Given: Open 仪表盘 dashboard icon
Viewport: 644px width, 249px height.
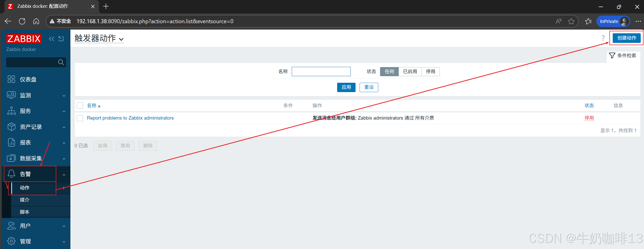Looking at the screenshot, I should coord(11,79).
